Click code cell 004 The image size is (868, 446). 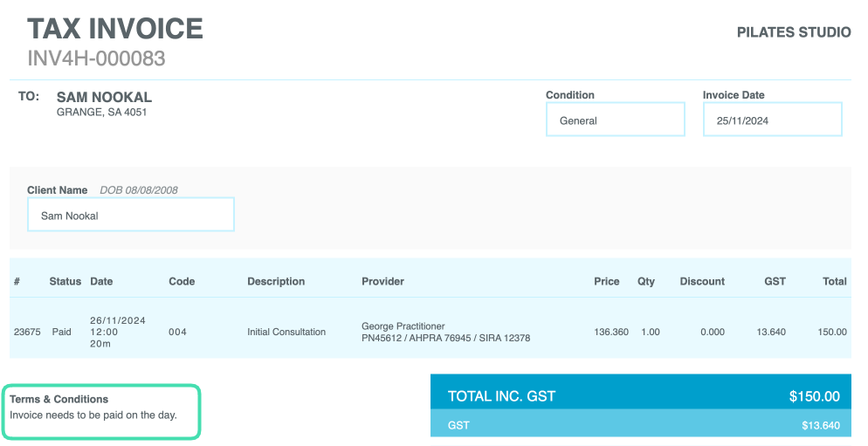click(x=177, y=332)
